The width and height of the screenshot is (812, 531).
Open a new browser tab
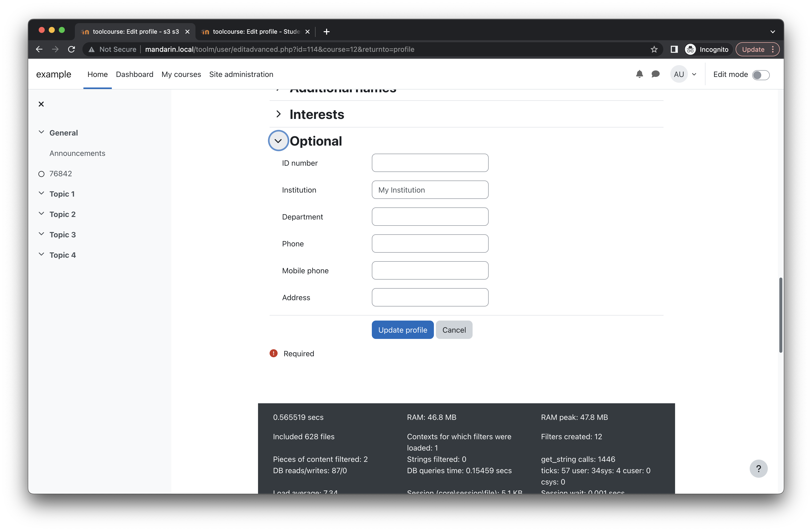point(327,32)
